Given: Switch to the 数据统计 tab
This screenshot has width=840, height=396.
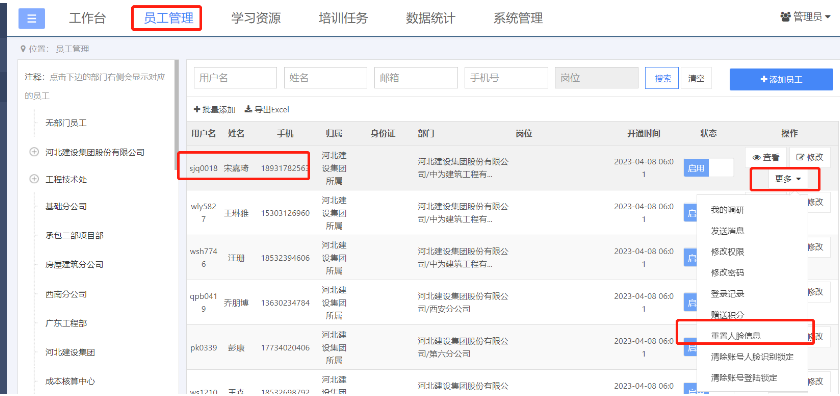Looking at the screenshot, I should tap(431, 18).
